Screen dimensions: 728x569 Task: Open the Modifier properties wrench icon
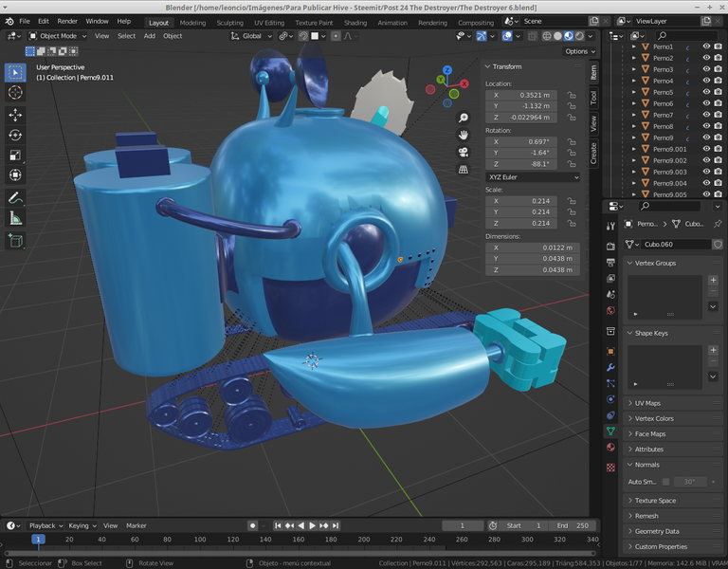point(610,367)
